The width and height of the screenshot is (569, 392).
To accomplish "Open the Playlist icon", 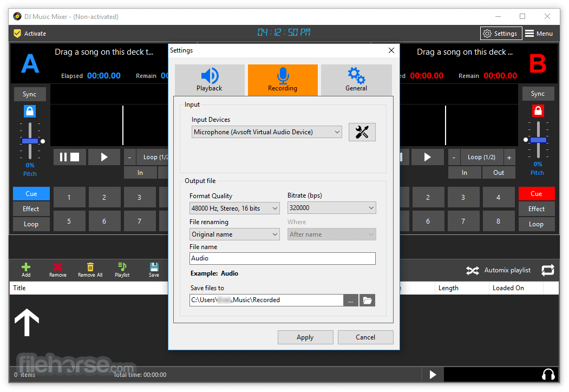I will pyautogui.click(x=122, y=270).
